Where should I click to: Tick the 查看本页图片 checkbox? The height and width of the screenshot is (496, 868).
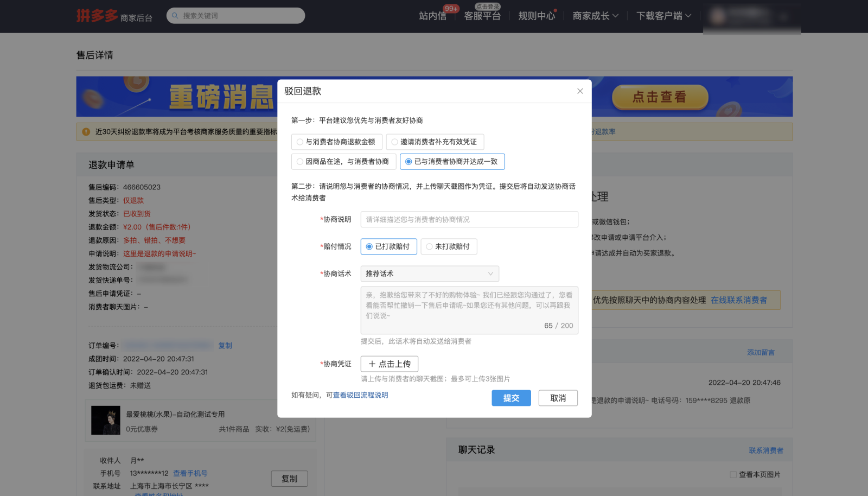pyautogui.click(x=733, y=475)
